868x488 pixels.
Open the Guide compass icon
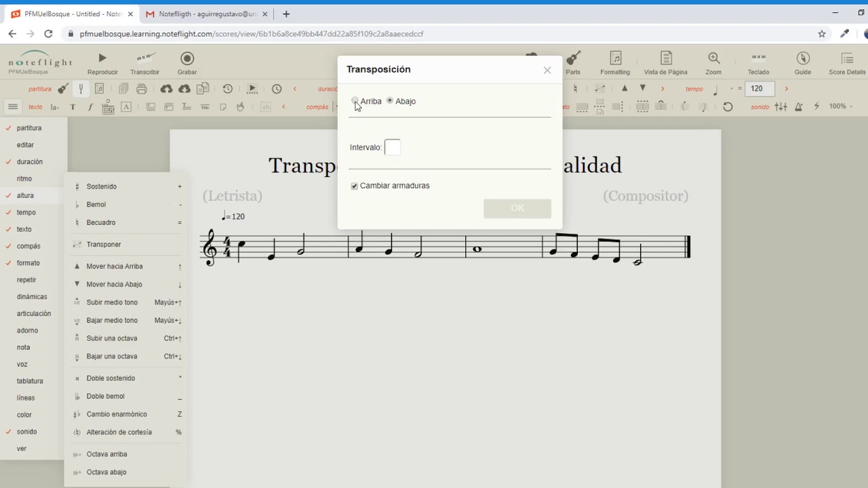click(x=803, y=64)
